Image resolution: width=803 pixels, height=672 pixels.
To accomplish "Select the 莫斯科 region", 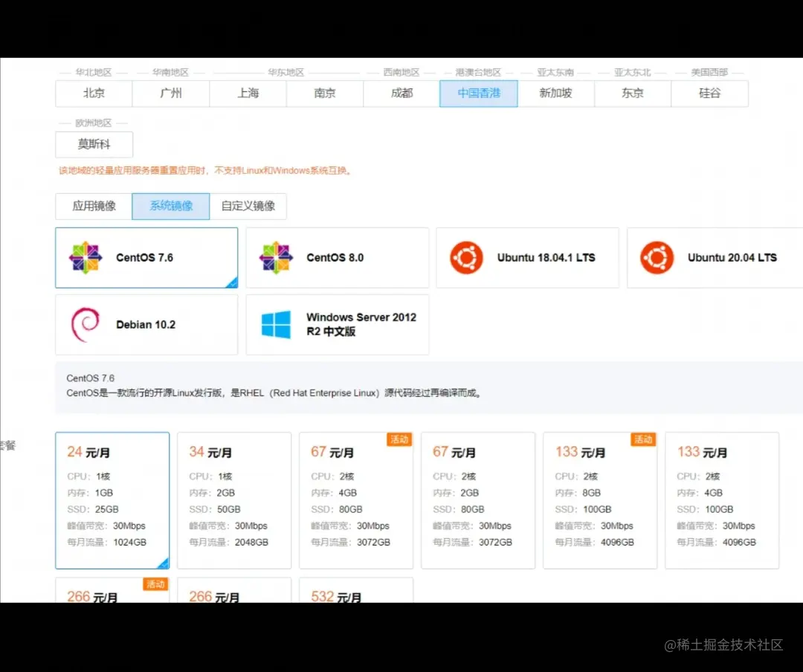I will 94,144.
